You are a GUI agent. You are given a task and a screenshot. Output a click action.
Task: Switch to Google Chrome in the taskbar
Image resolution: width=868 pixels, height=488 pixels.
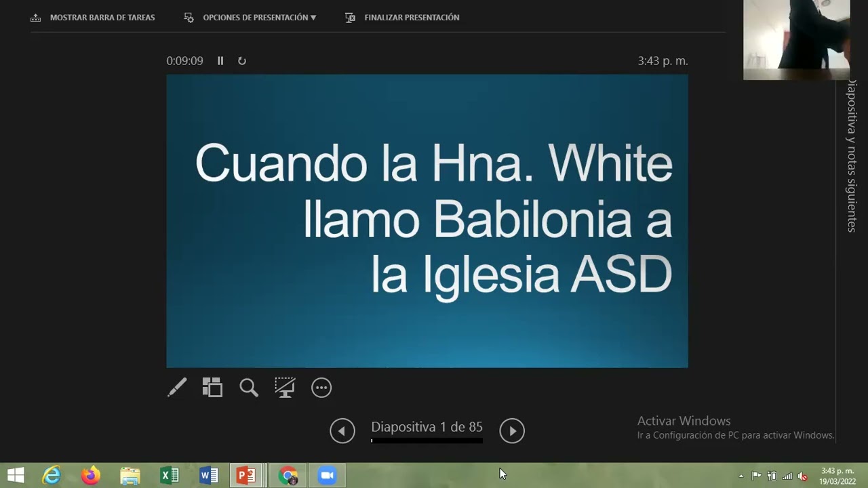tap(288, 476)
